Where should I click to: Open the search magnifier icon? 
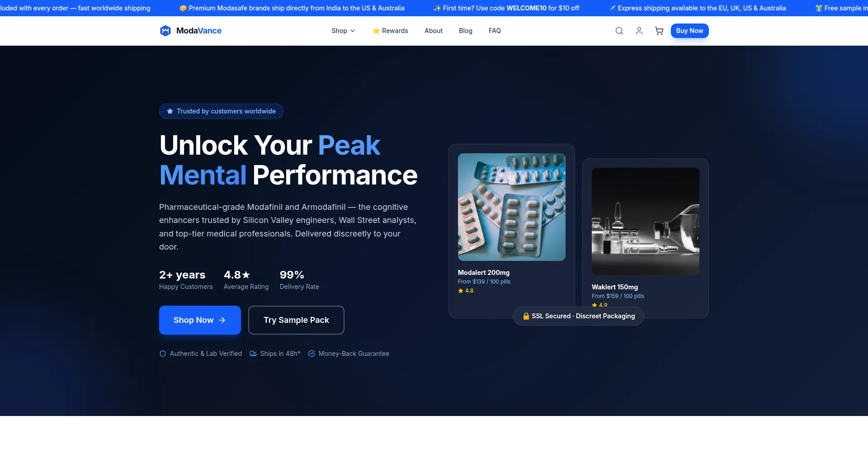pos(619,31)
